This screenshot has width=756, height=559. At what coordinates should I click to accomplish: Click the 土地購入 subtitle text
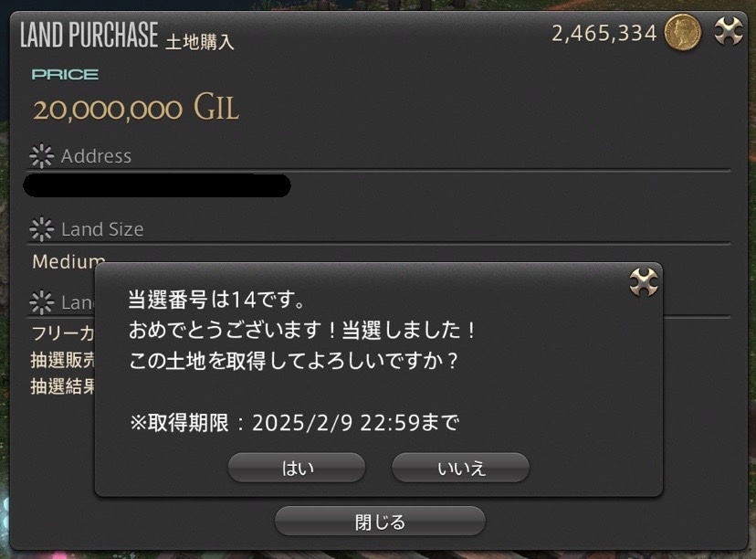point(200,42)
